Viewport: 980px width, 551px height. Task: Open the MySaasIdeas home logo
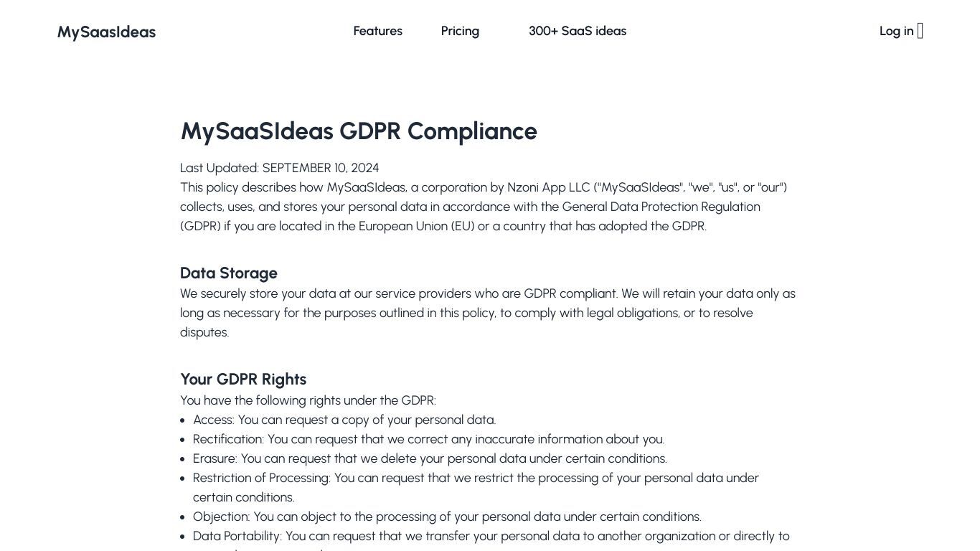click(x=106, y=32)
